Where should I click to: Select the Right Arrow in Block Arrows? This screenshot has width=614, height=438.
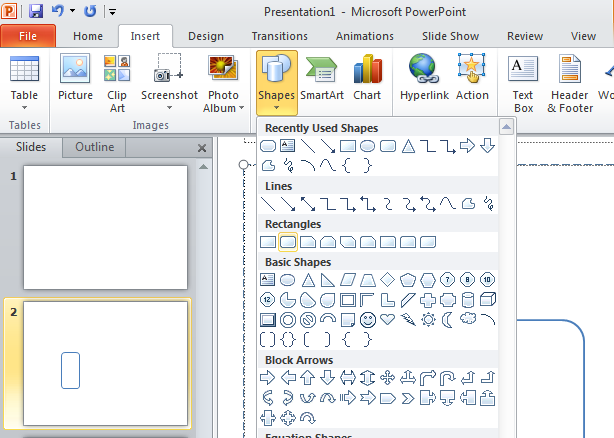click(268, 378)
